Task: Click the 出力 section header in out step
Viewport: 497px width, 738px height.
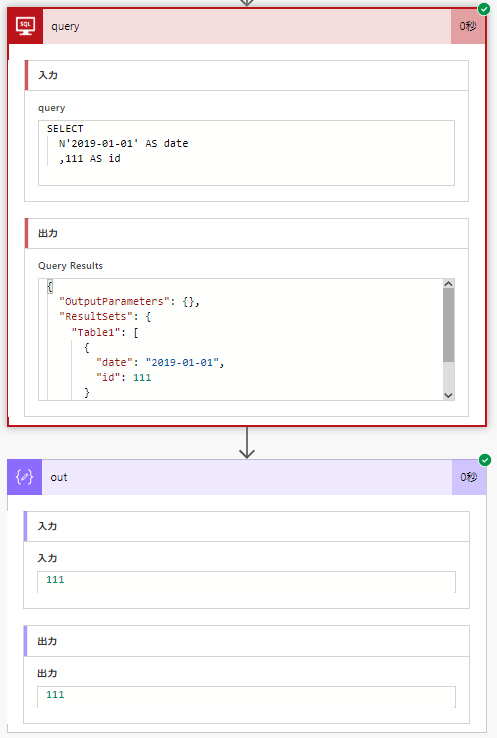Action: pyautogui.click(x=247, y=641)
